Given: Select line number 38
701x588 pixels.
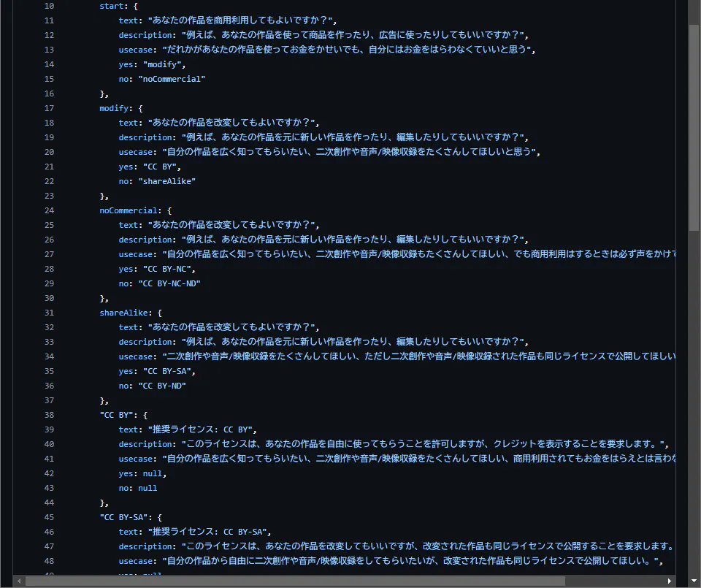Looking at the screenshot, I should [x=49, y=415].
